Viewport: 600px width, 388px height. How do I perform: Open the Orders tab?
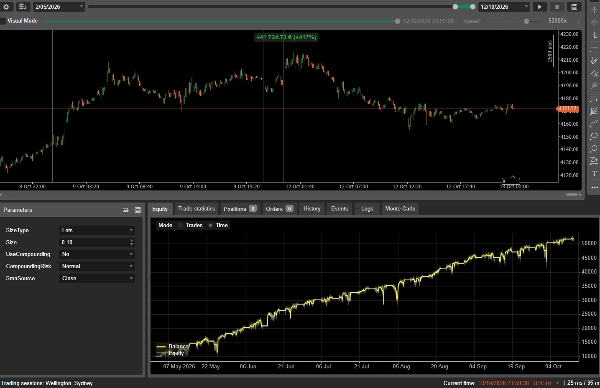279,209
